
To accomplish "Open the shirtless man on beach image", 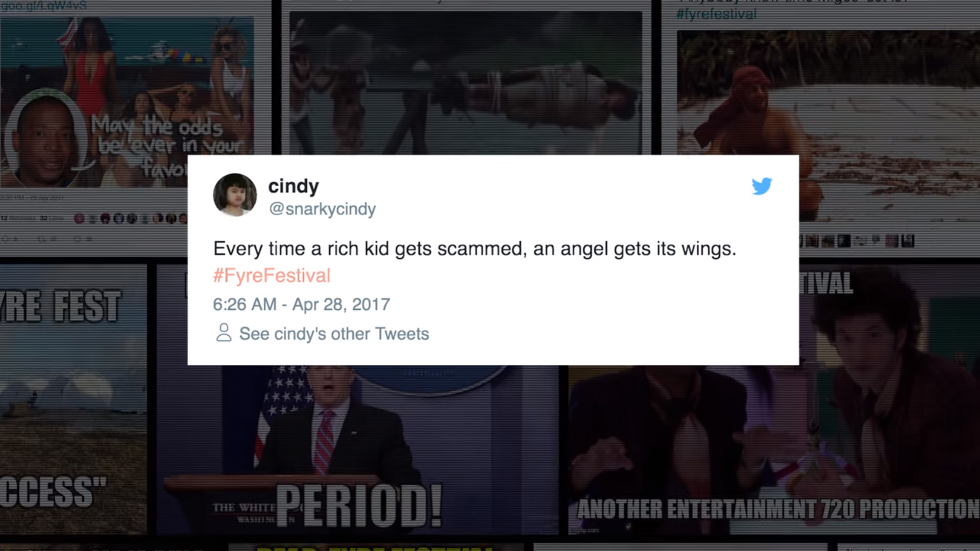I will 828,92.
